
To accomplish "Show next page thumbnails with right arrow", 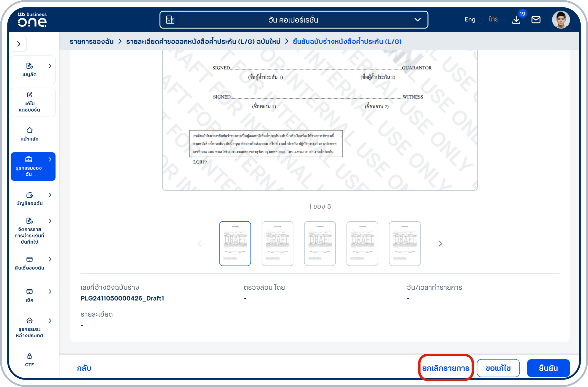I will pyautogui.click(x=440, y=244).
